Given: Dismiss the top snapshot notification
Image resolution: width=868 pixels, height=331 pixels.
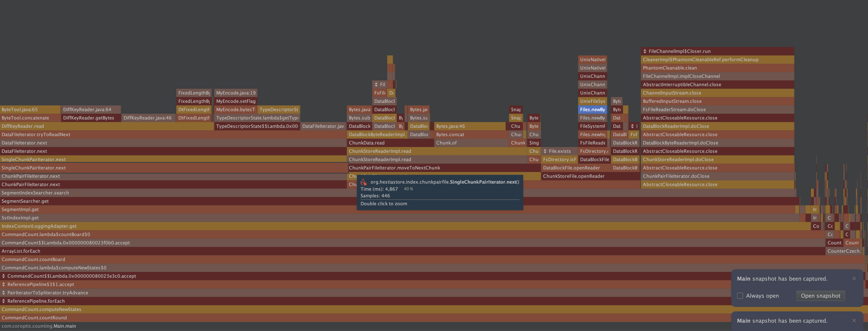Looking at the screenshot, I should (854, 278).
